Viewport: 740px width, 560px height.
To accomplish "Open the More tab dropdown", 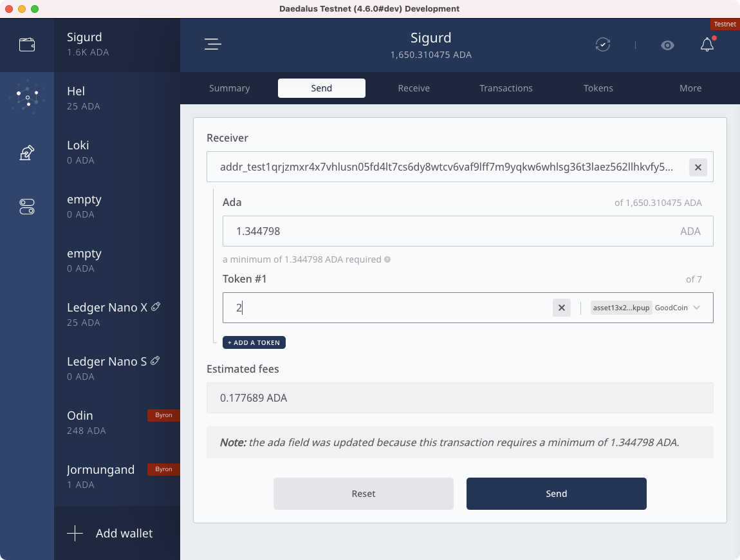I will coord(690,88).
